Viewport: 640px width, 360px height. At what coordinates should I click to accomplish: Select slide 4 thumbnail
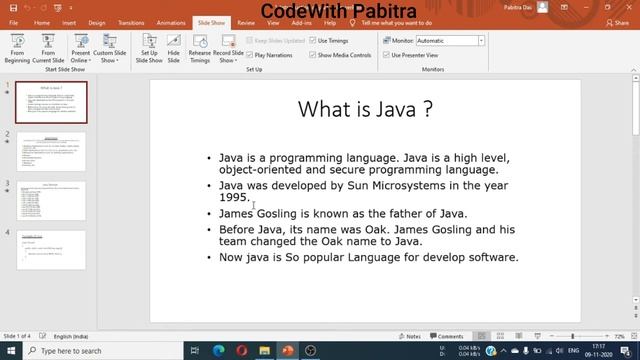tap(51, 250)
